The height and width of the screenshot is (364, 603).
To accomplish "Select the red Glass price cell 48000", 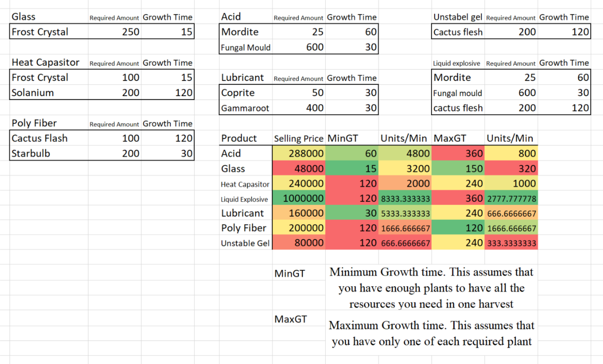I will pyautogui.click(x=299, y=169).
